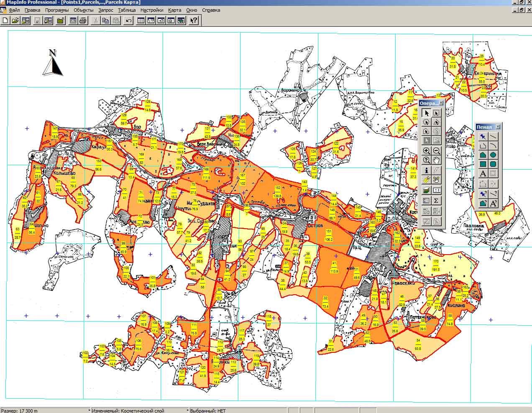Expand the Изменяемый layer status dropdown

(x=187, y=410)
